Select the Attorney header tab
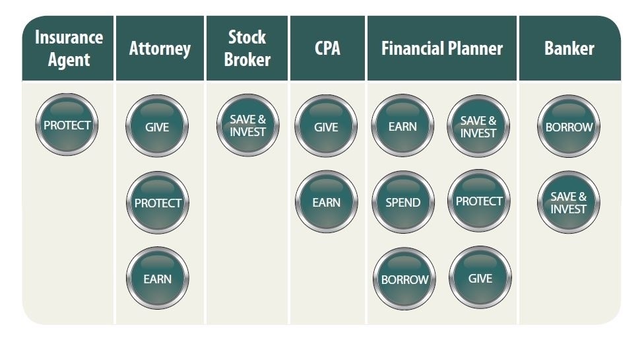Viewport: 644px width, 348px height. (160, 48)
